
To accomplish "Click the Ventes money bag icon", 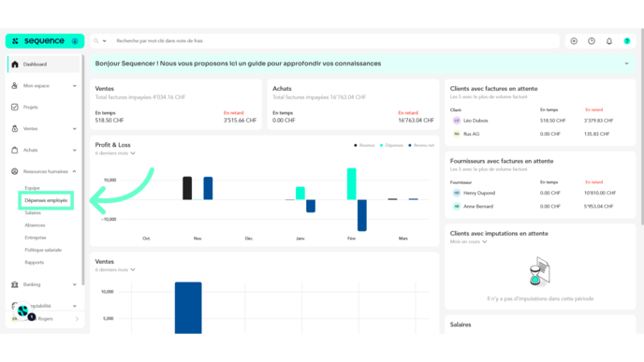I will tap(15, 128).
